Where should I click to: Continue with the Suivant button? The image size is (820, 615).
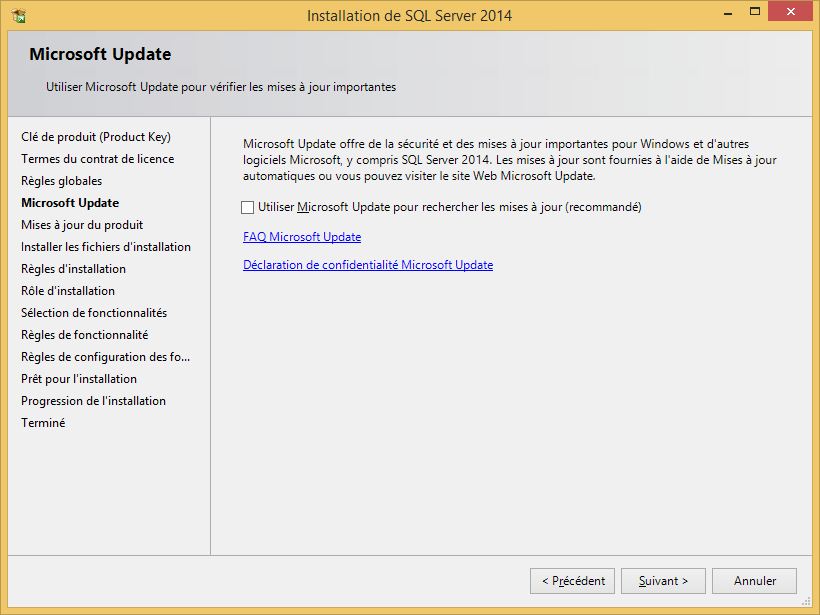tap(663, 581)
